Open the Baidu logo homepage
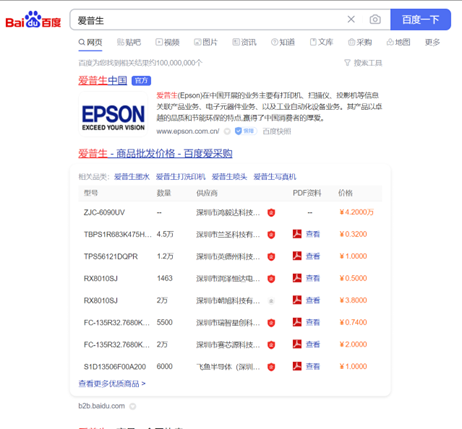 tap(33, 20)
